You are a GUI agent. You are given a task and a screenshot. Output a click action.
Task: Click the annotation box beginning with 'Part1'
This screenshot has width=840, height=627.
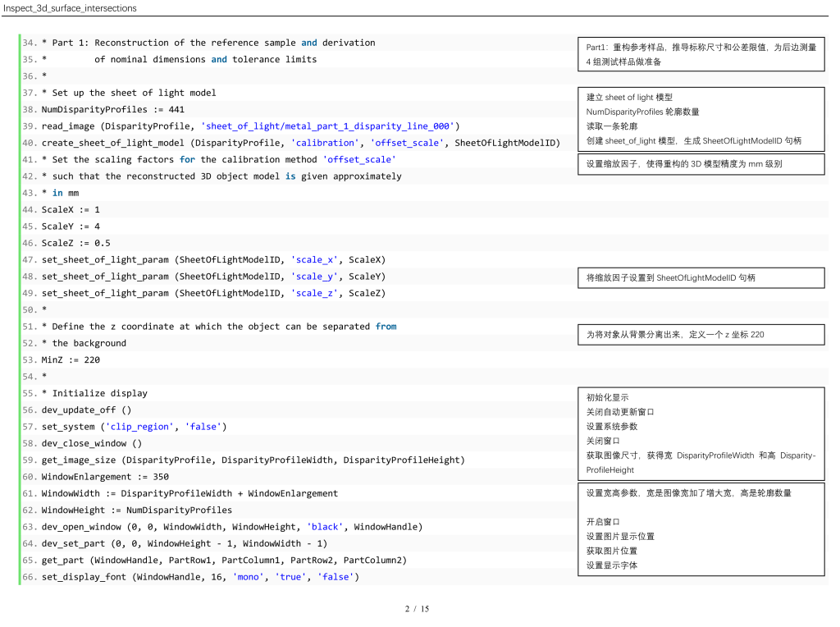coord(701,55)
